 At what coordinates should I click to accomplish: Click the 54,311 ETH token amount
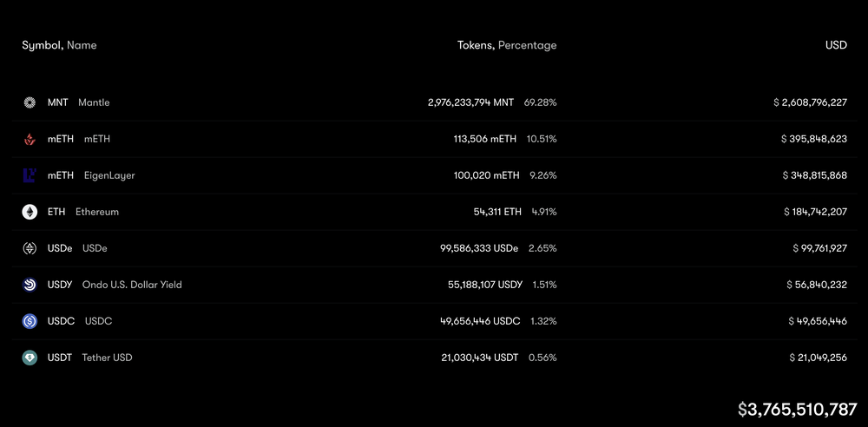(x=497, y=212)
